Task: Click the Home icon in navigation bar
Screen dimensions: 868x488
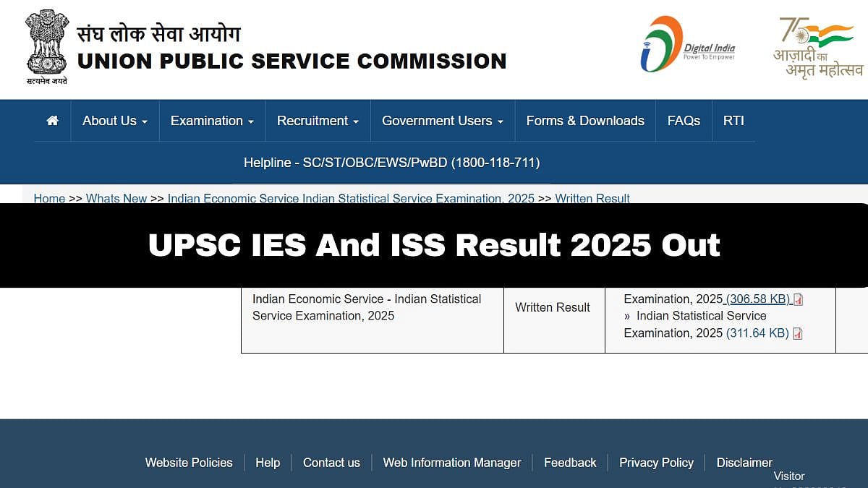Action: pos(52,121)
